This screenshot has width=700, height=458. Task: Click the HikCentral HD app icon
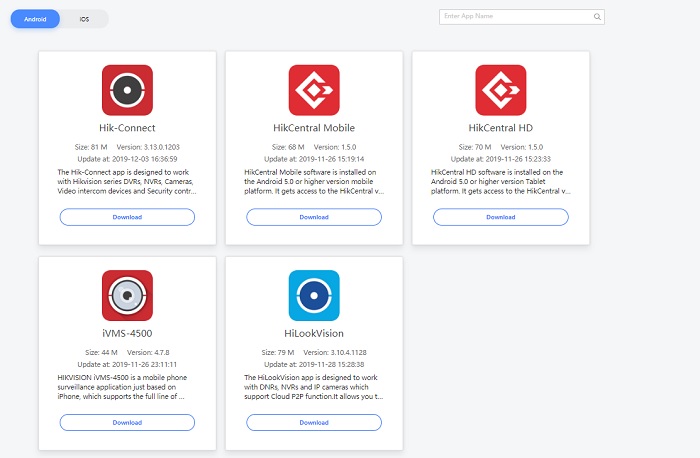[x=500, y=90]
